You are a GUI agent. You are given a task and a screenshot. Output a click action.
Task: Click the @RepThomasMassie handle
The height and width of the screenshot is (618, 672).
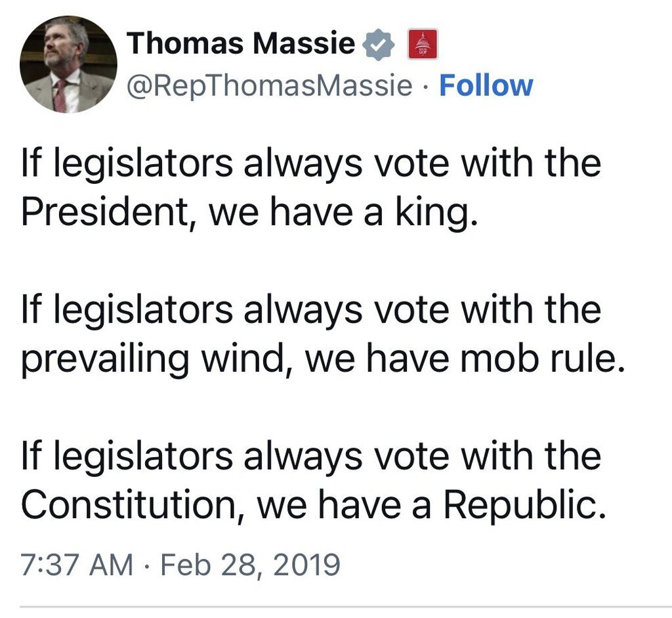270,86
